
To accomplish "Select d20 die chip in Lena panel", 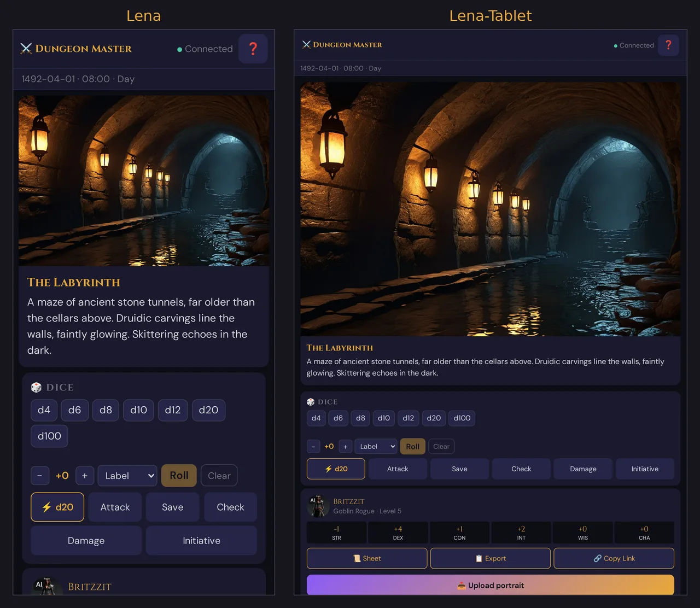I will pos(208,410).
